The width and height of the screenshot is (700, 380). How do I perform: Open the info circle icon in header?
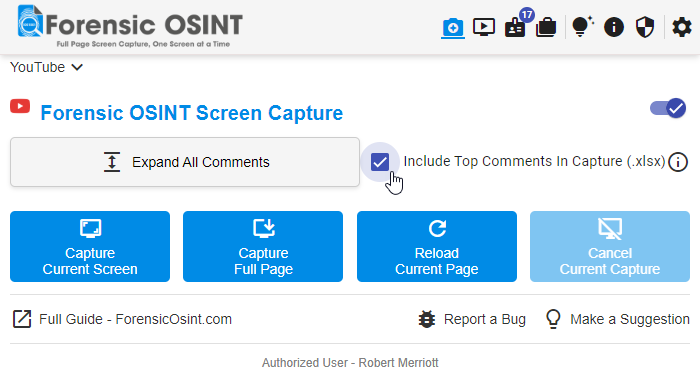coord(614,27)
